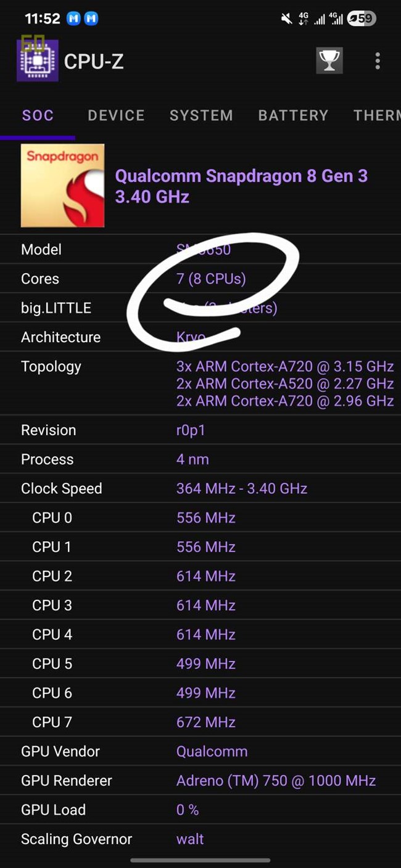Open the trophy benchmark icon
The width and height of the screenshot is (401, 868).
pyautogui.click(x=329, y=61)
